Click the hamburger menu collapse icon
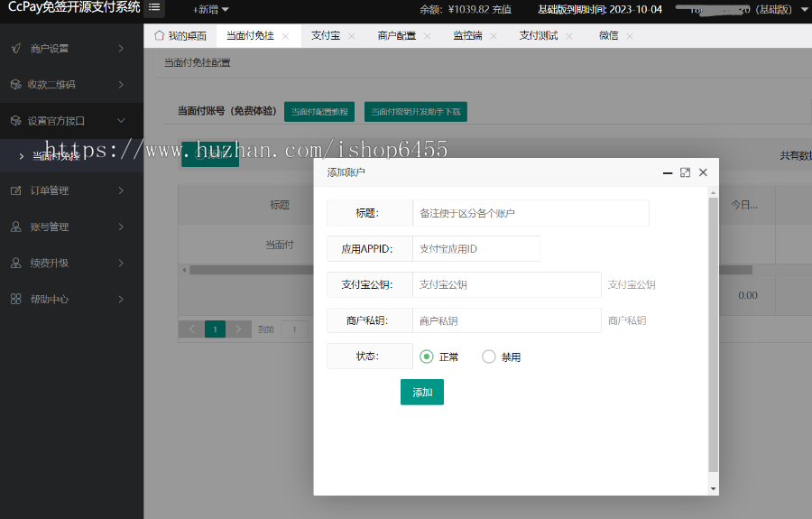This screenshot has width=812, height=519. click(x=154, y=8)
